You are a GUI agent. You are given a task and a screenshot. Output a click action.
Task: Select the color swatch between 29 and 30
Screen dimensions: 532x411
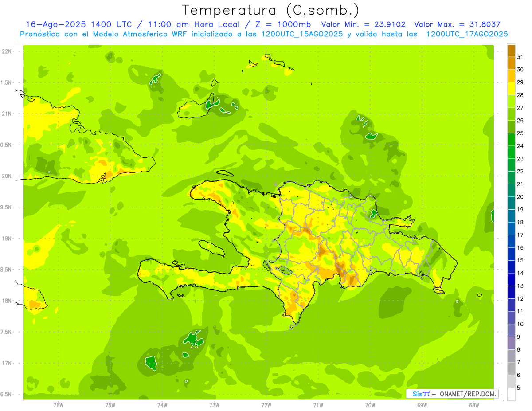tap(512, 76)
